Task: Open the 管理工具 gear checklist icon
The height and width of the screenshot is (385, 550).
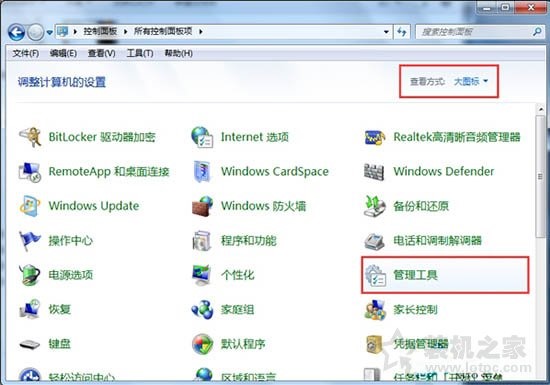Action: tap(375, 275)
